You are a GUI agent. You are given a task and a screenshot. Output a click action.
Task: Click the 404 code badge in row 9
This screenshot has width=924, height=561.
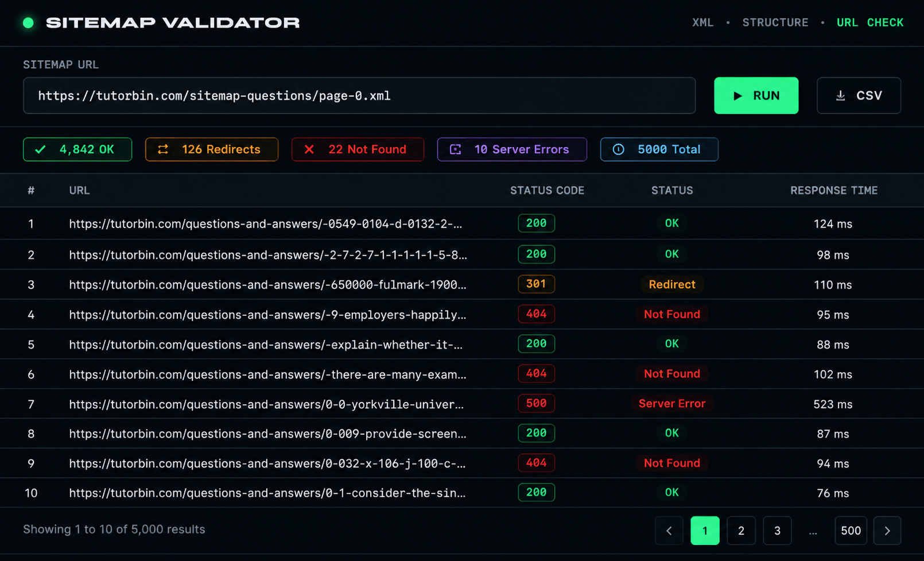point(536,463)
